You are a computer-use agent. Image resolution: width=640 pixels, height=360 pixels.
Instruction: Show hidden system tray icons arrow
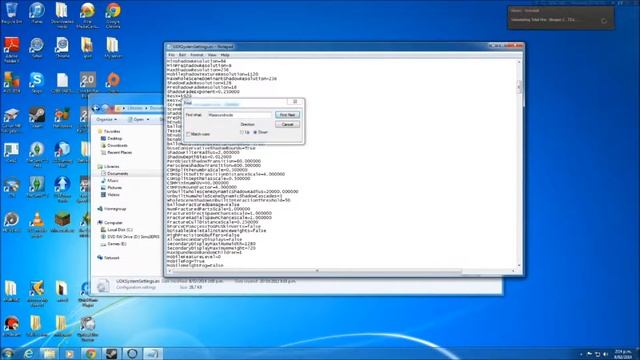(581, 354)
